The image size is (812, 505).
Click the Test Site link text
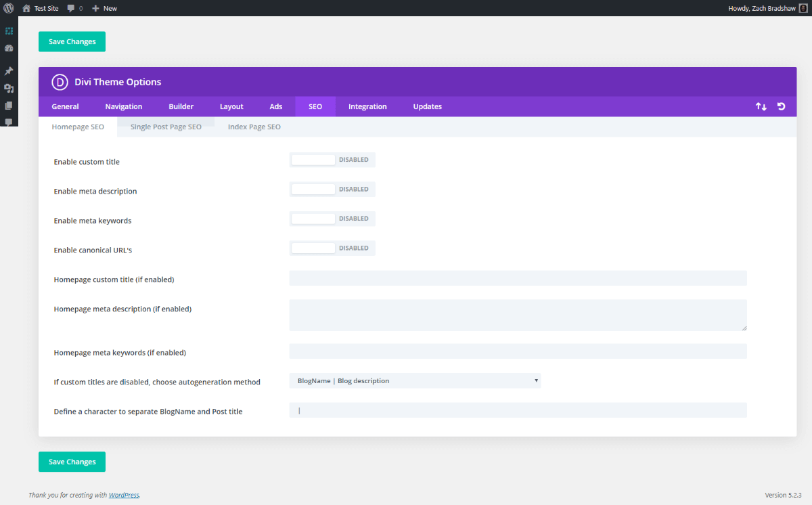pos(47,8)
